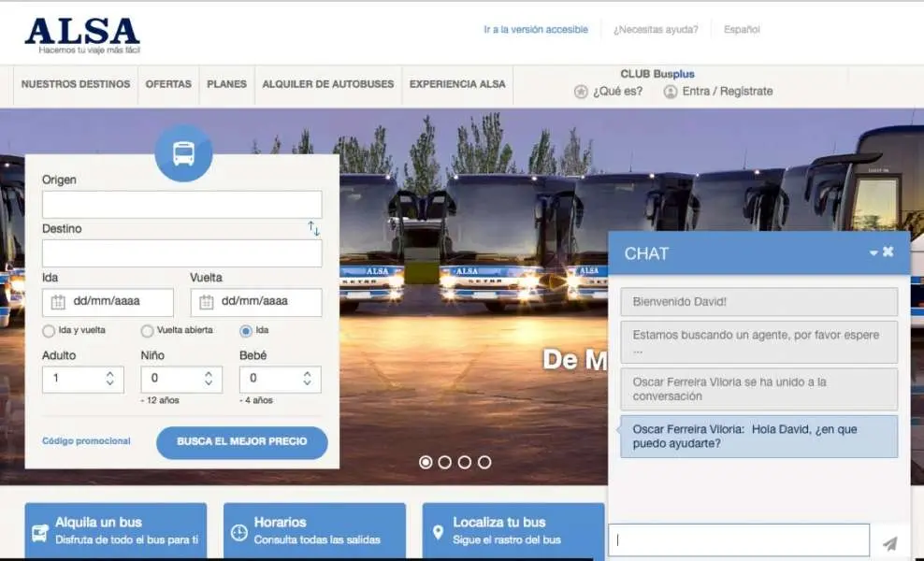
Task: Click into the Origen input field
Action: 182,204
